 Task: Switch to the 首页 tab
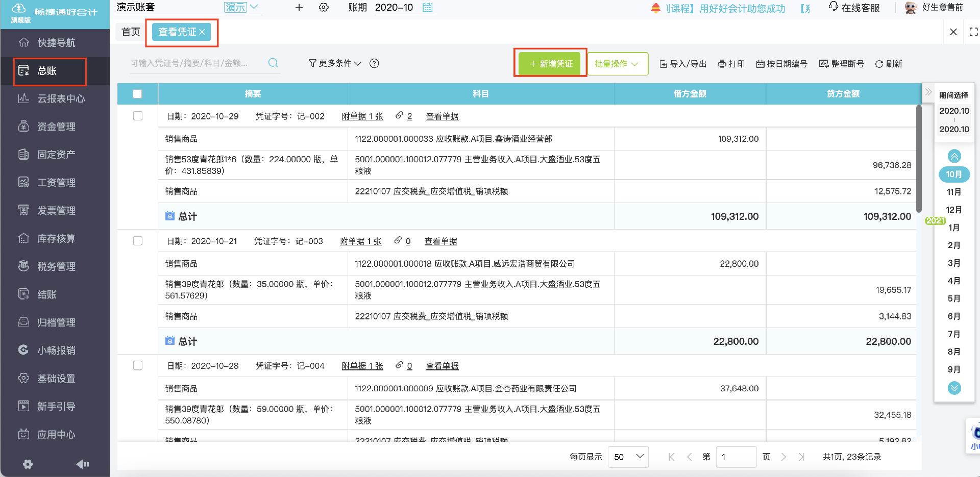coord(131,31)
